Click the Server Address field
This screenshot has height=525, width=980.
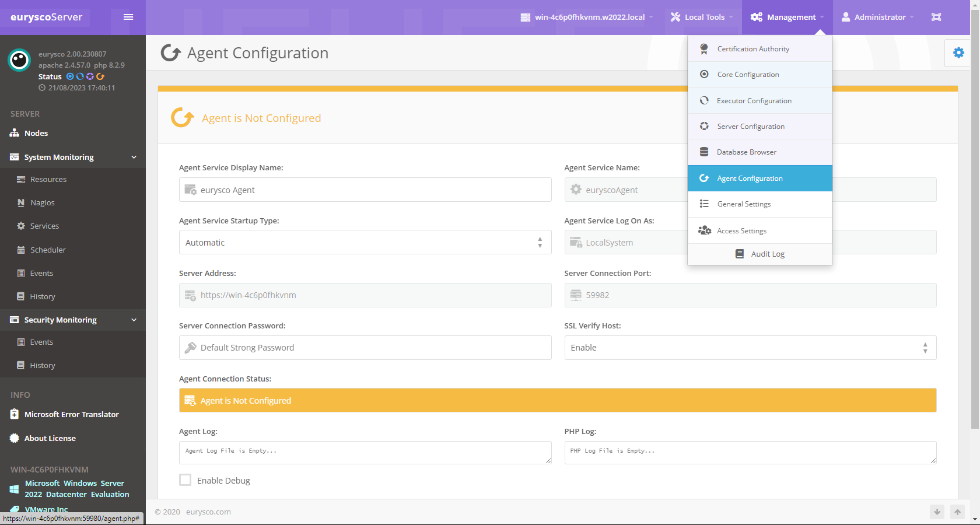(365, 295)
